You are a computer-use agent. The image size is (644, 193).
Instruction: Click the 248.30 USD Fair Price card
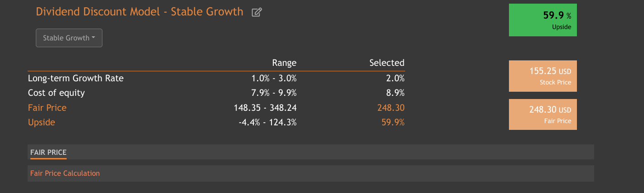coord(543,114)
